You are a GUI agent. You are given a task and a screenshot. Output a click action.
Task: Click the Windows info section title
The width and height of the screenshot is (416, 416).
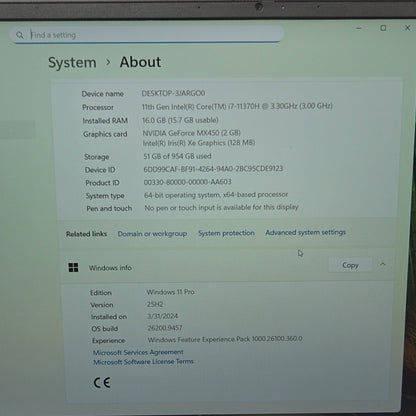[x=110, y=268]
